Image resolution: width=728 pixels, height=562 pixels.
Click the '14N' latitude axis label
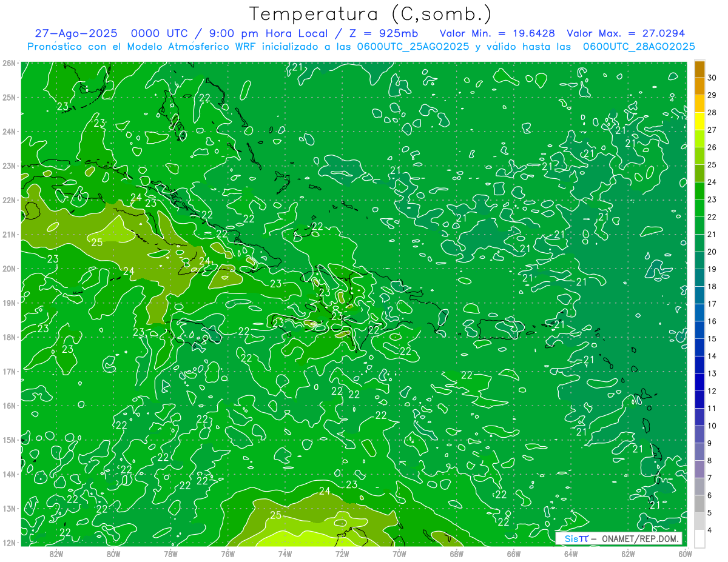(x=9, y=474)
